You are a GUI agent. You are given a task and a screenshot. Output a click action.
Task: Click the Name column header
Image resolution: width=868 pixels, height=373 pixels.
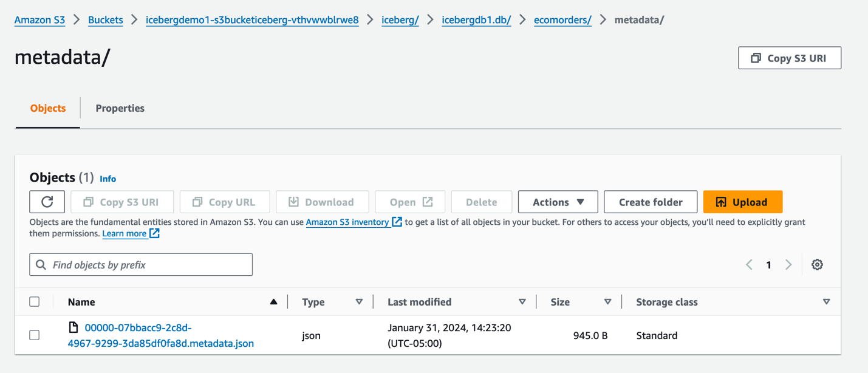point(81,302)
